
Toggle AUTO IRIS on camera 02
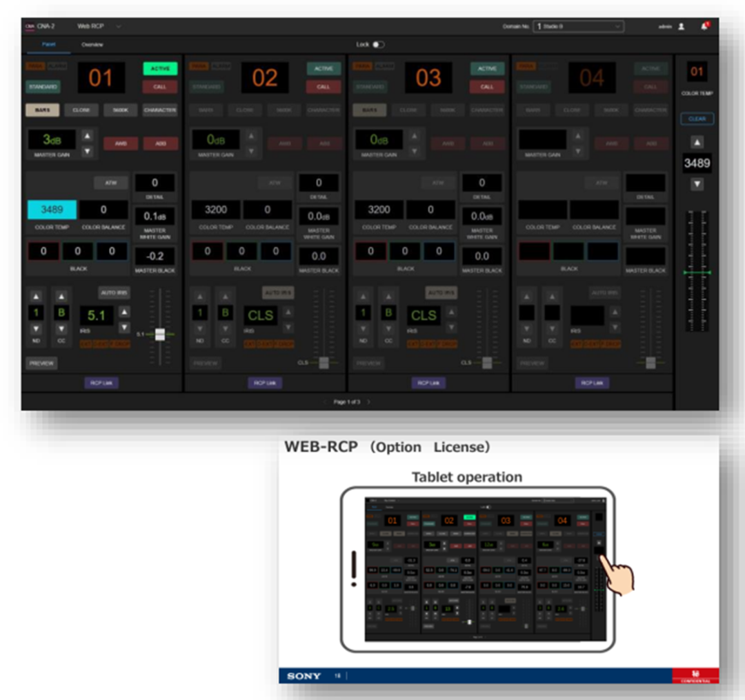coord(278,292)
